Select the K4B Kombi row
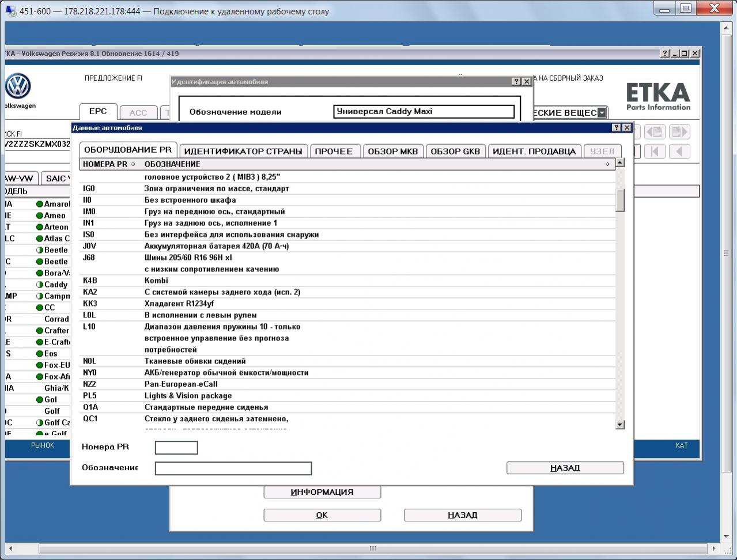737x560 pixels. [347, 281]
